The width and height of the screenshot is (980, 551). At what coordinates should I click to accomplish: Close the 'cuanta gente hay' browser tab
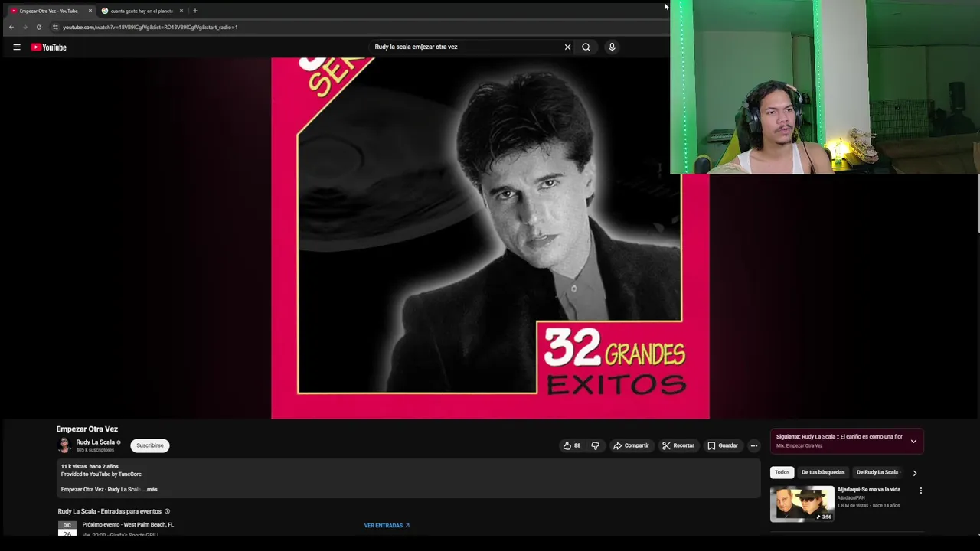181,11
